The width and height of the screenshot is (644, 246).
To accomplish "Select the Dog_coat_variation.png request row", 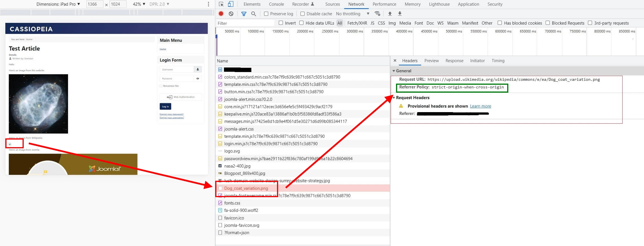I will pos(303,188).
